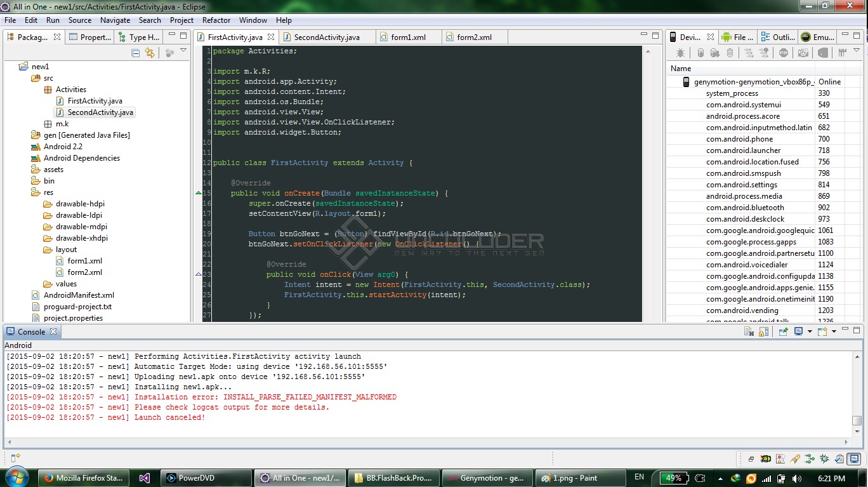Image resolution: width=868 pixels, height=487 pixels.
Task: Click the Dump HPROF file icon
Action: [714, 53]
